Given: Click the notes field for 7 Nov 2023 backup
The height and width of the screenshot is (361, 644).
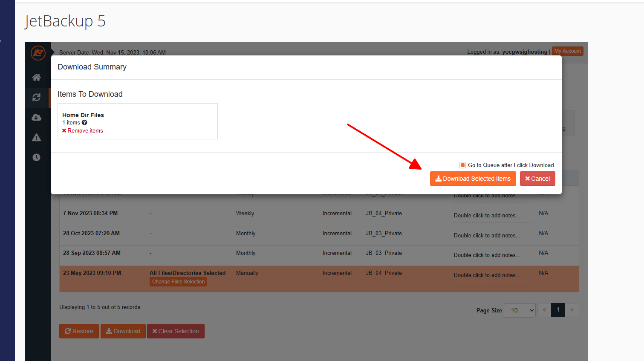Looking at the screenshot, I should 493,216.
